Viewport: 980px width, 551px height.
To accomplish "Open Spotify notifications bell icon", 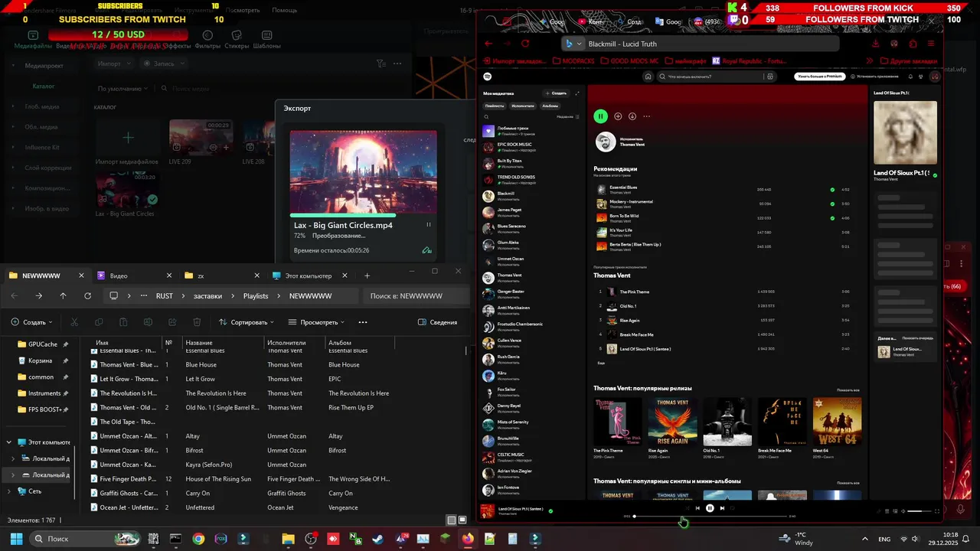I will pos(910,77).
